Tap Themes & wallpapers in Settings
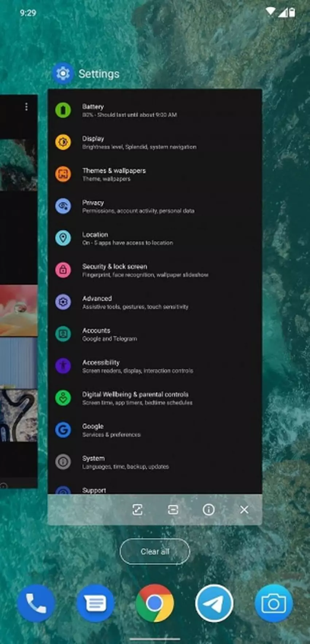 (x=114, y=174)
